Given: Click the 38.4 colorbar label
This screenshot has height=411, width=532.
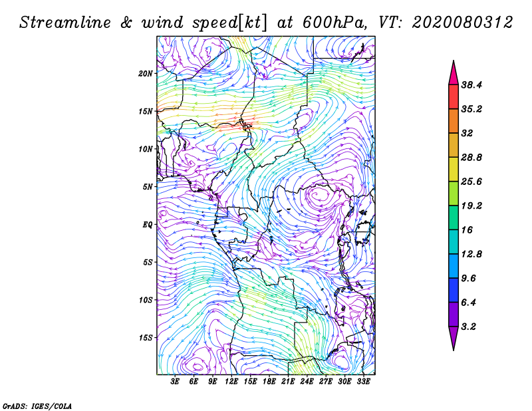Looking at the screenshot, I should pos(471,85).
